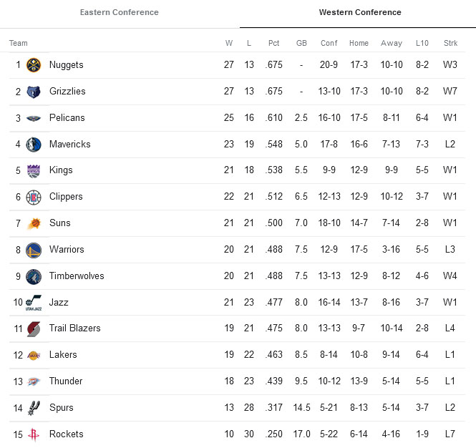This screenshot has width=476, height=448.
Task: Click the Pelicans team logo
Action: 34,118
